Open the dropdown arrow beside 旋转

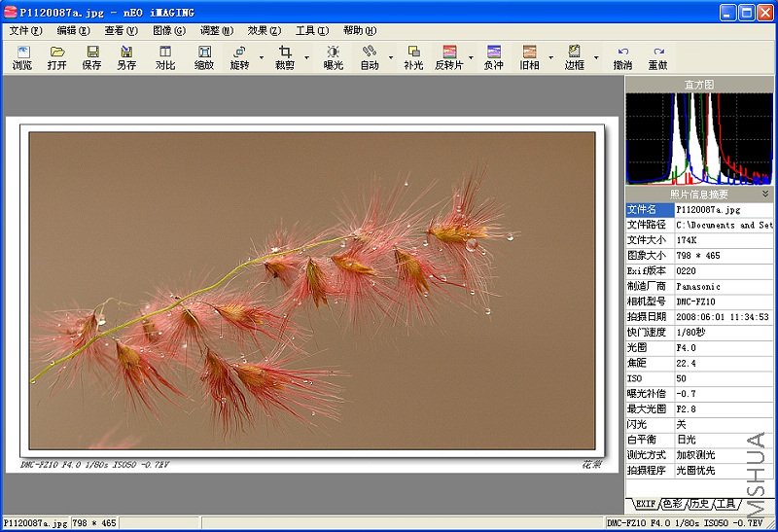(262, 57)
